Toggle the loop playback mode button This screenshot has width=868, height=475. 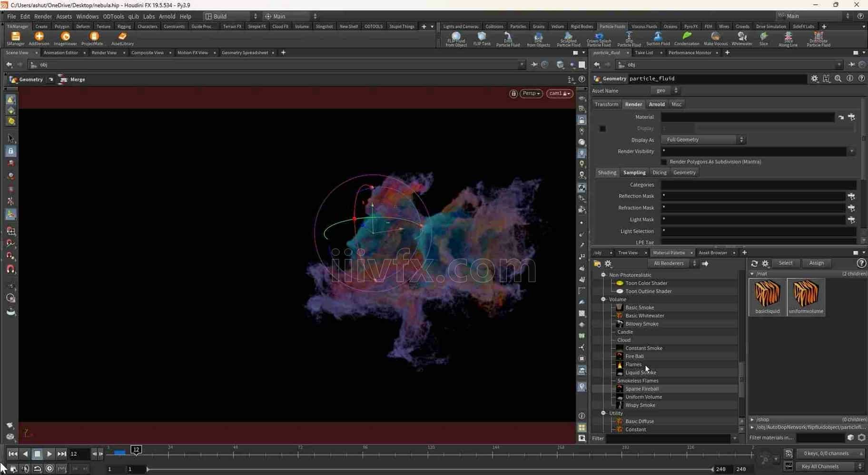point(37,469)
